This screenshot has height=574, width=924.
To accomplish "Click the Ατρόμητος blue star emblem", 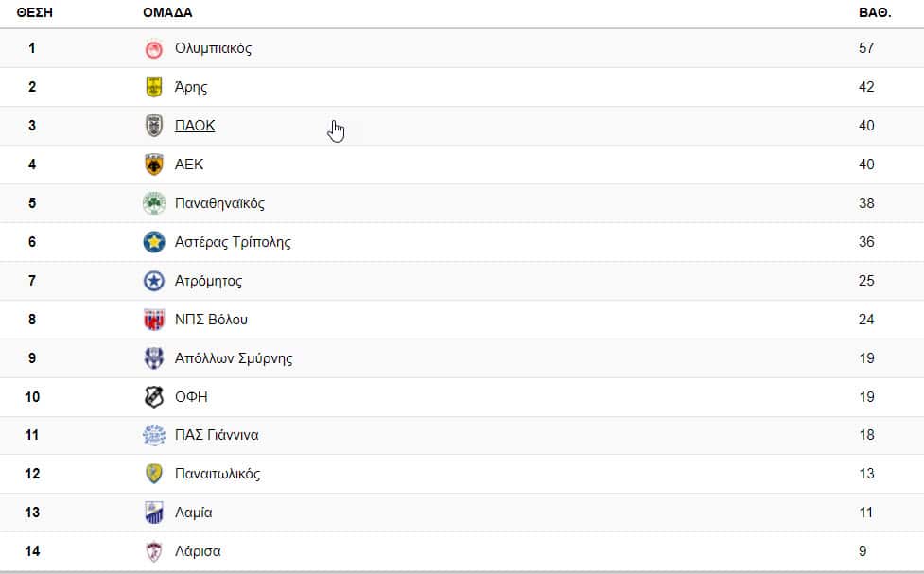I will pos(153,281).
